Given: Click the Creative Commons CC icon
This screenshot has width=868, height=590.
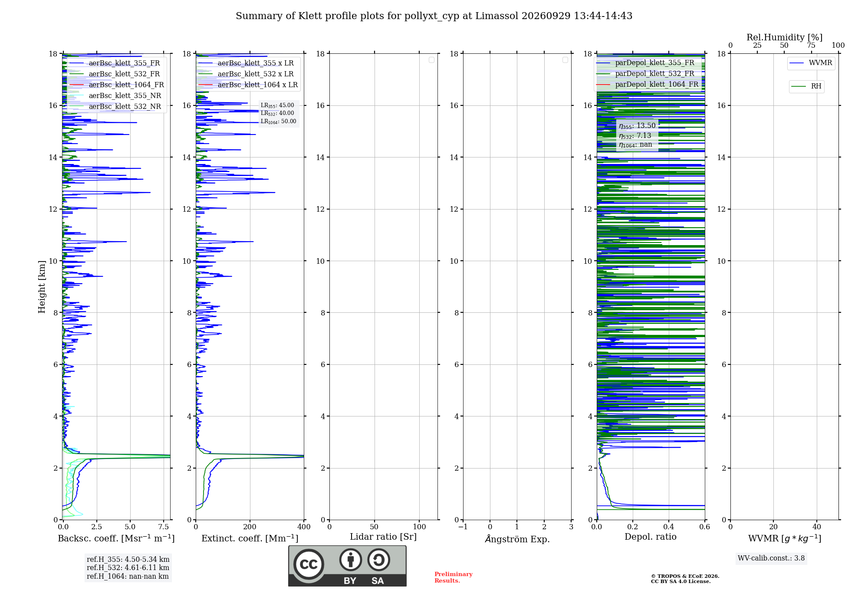Looking at the screenshot, I should click(309, 564).
